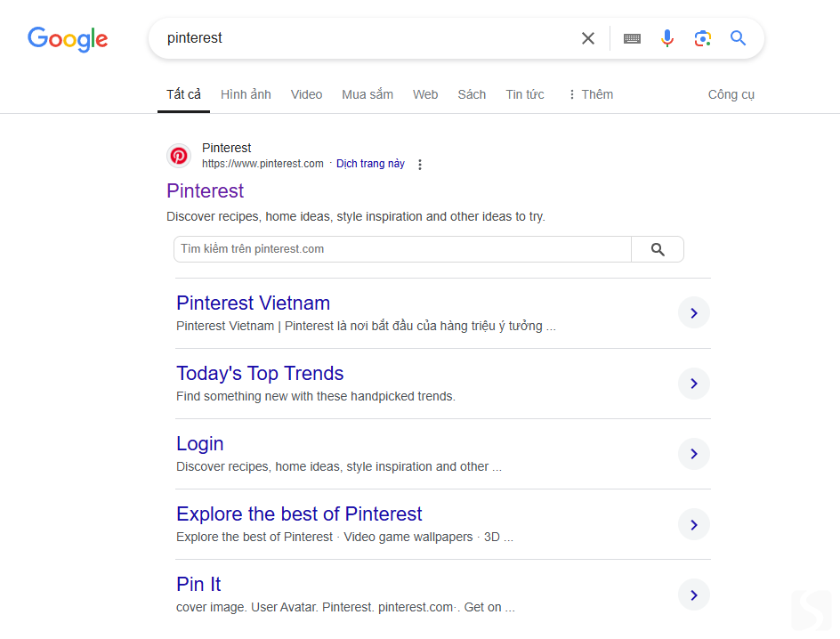
Task: Open Today's Top Trends link
Action: click(x=260, y=373)
